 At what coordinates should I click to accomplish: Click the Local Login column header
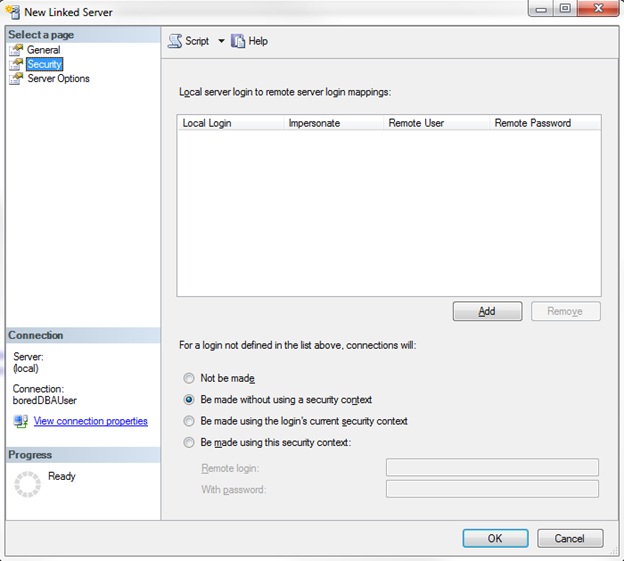(x=207, y=123)
